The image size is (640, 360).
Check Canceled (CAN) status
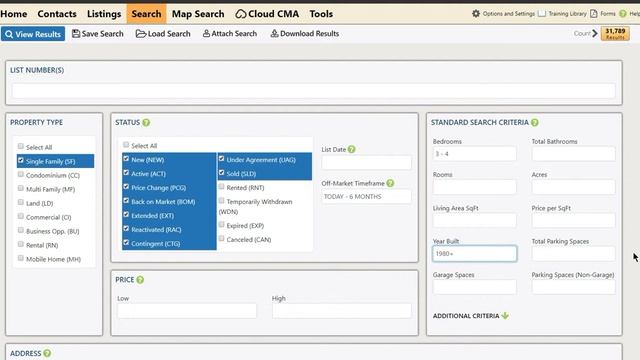point(221,238)
